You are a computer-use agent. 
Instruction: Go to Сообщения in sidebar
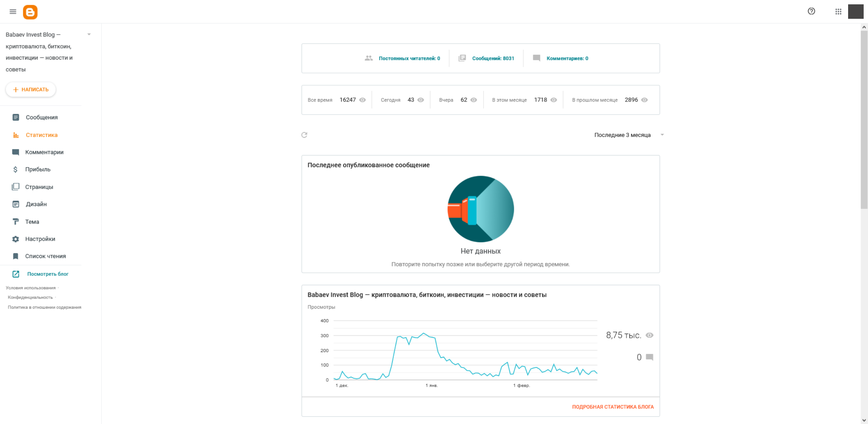[42, 117]
